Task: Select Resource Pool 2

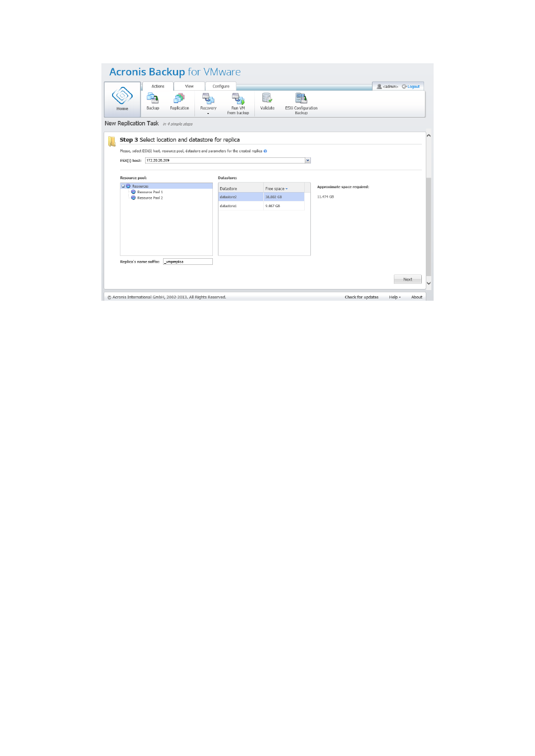Action: 150,198
